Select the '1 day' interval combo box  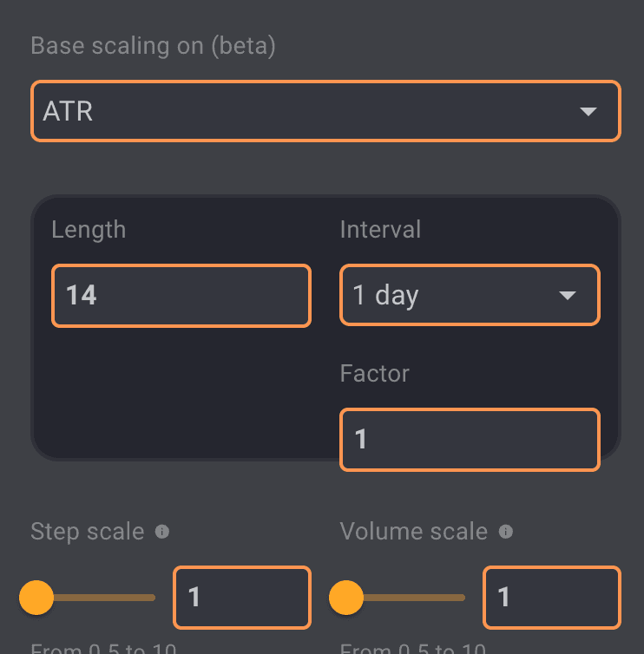click(451, 296)
